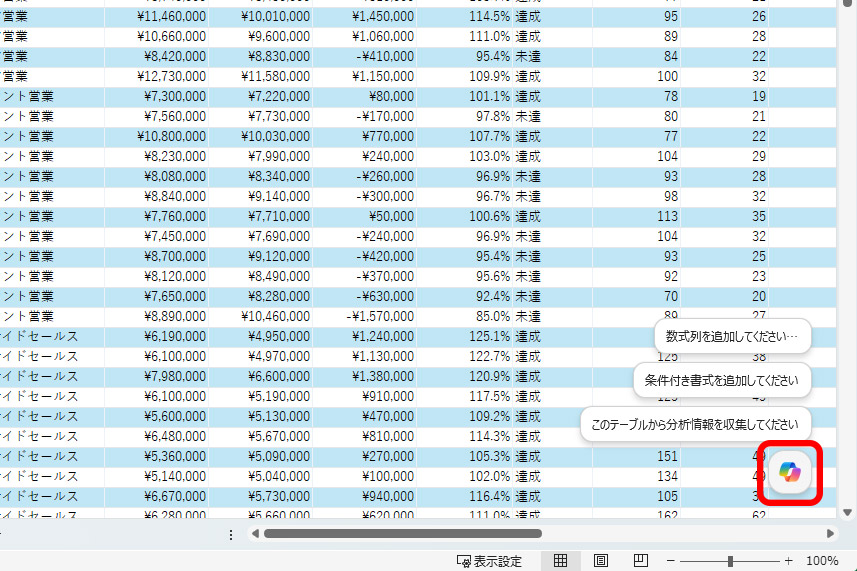This screenshot has width=857, height=571.
Task: Choose the 条件付き書式を追加してください suggestion
Action: [x=721, y=380]
